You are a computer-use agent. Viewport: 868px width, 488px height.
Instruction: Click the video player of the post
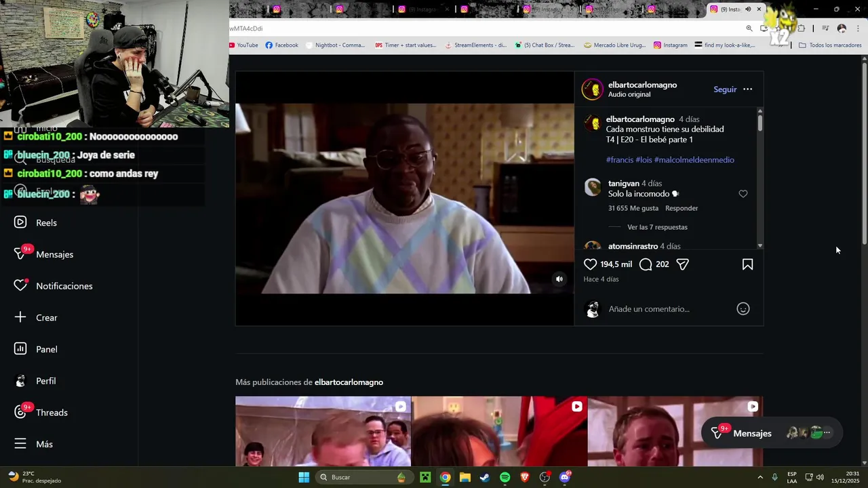point(405,199)
